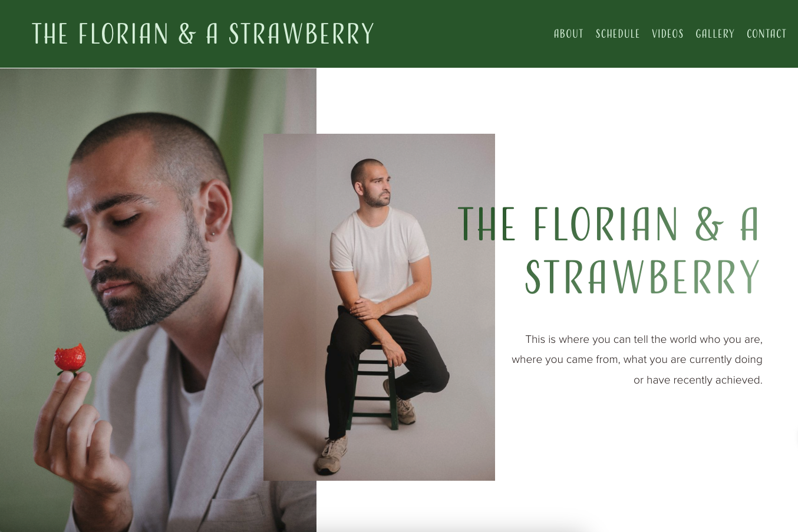Click the ampersand in the header title
The width and height of the screenshot is (798, 532).
(x=187, y=34)
